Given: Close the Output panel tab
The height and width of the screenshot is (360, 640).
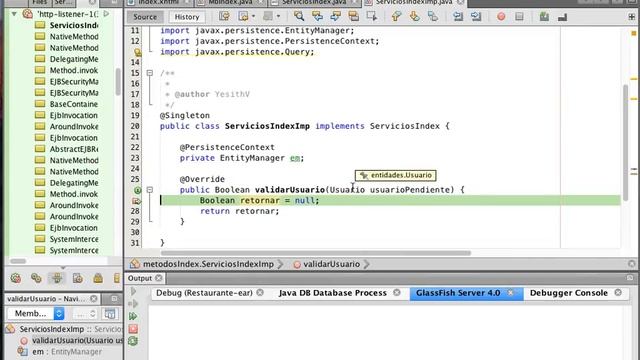Looking at the screenshot, I should coord(158,278).
